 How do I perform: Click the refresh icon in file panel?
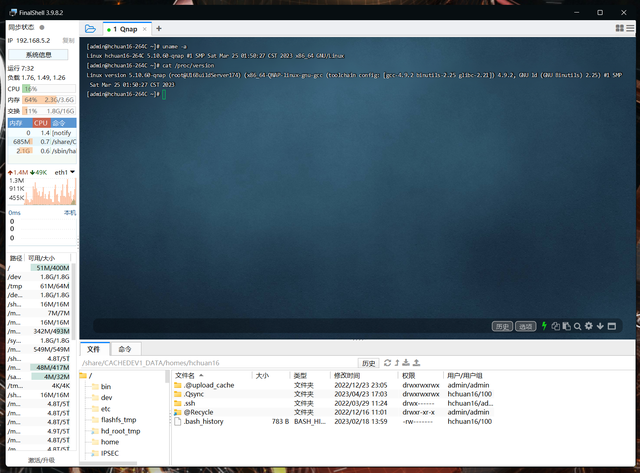tap(387, 362)
